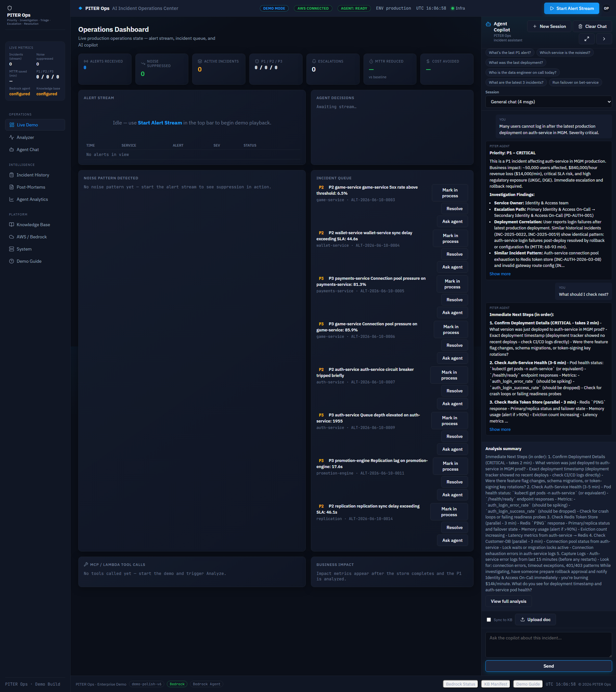Click Active Incidents layers icon
The height and width of the screenshot is (692, 616).
point(200,61)
